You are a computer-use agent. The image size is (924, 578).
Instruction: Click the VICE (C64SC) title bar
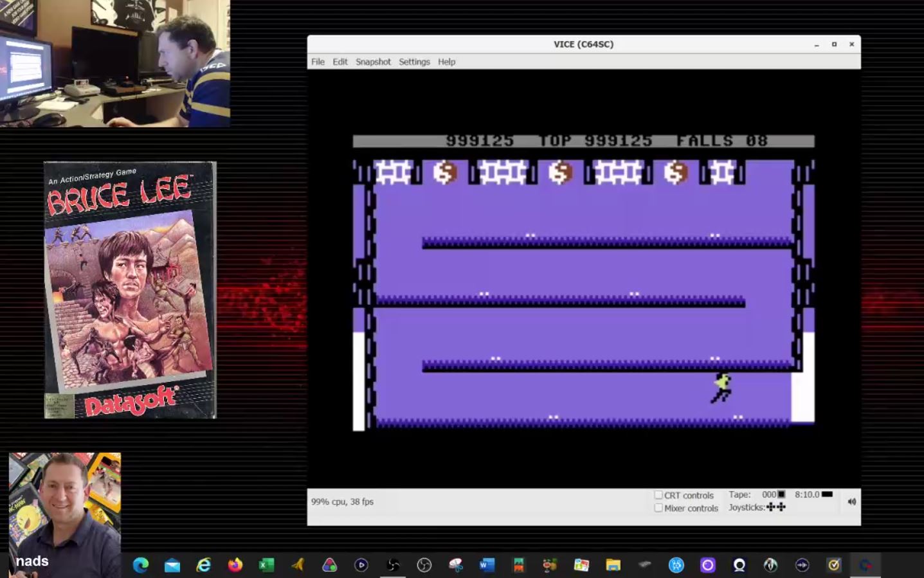coord(583,44)
